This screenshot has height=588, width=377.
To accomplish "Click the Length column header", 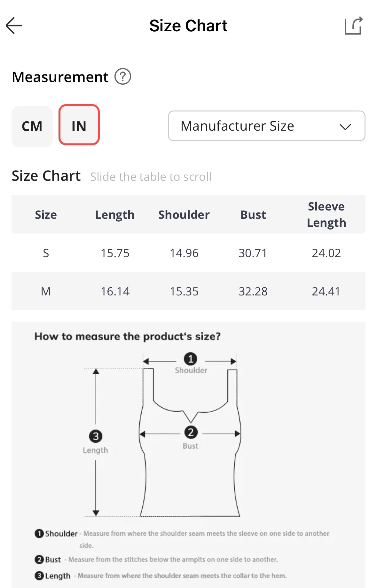I will click(115, 215).
